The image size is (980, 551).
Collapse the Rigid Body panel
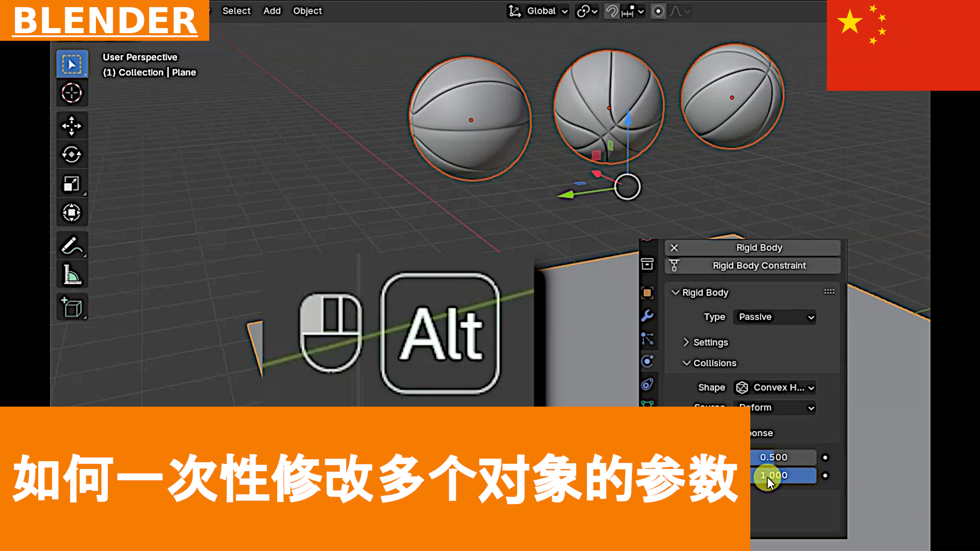(x=675, y=292)
